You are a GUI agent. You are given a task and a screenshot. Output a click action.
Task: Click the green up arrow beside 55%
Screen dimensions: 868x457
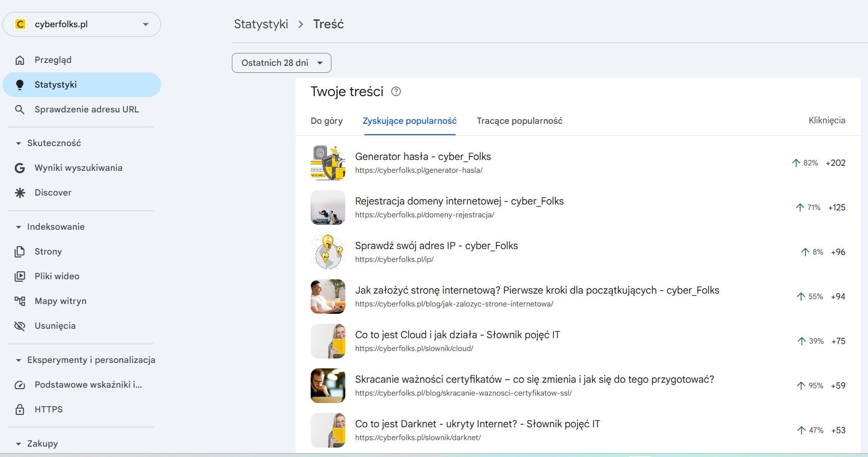[x=801, y=297]
